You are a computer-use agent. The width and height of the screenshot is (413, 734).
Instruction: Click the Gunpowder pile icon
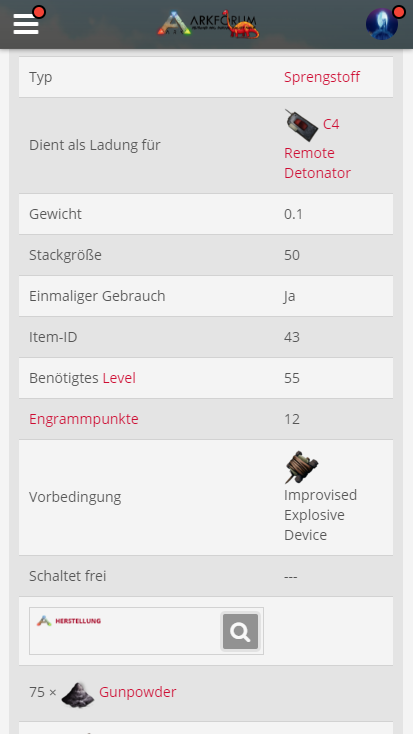(78, 694)
